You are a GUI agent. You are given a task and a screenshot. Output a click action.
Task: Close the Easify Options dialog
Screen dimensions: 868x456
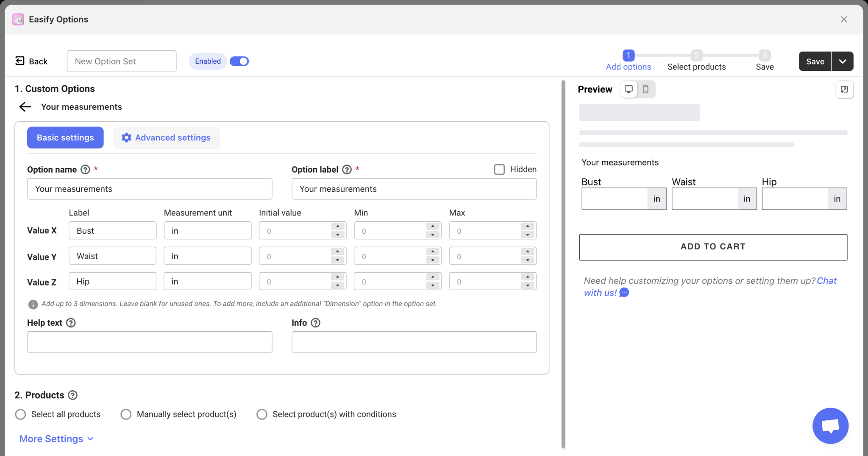point(844,20)
